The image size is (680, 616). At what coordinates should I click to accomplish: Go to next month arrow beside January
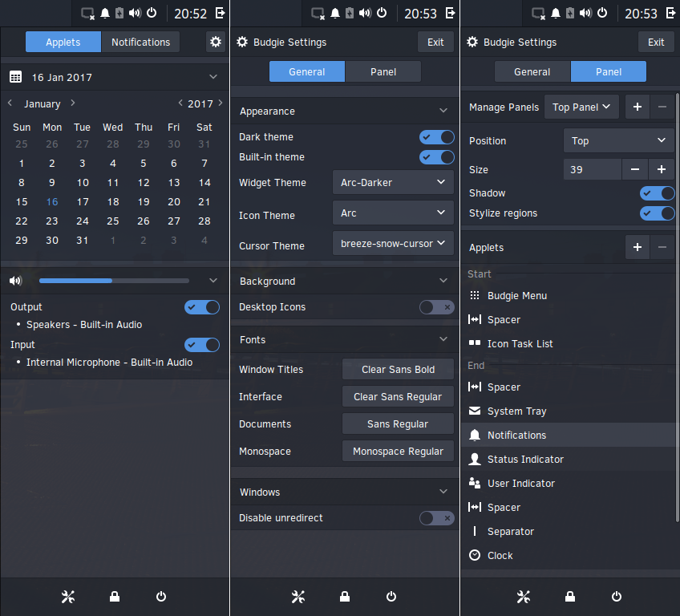pos(73,103)
